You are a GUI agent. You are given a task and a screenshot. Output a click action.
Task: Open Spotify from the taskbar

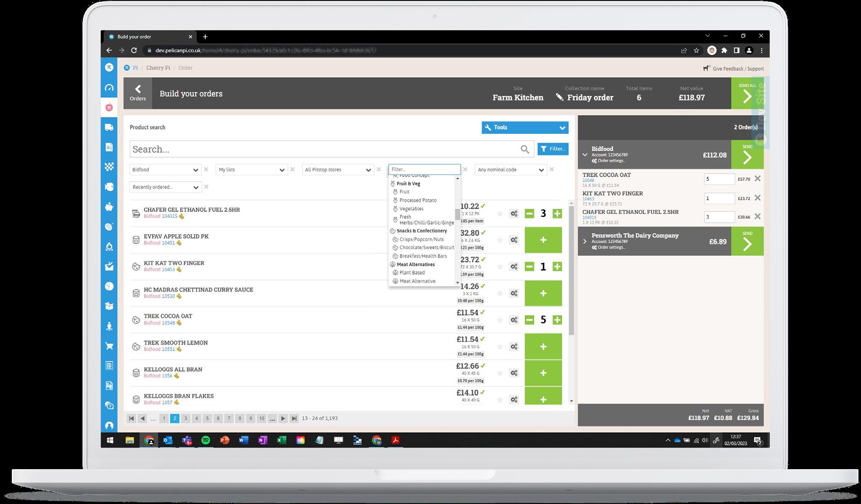pyautogui.click(x=206, y=440)
